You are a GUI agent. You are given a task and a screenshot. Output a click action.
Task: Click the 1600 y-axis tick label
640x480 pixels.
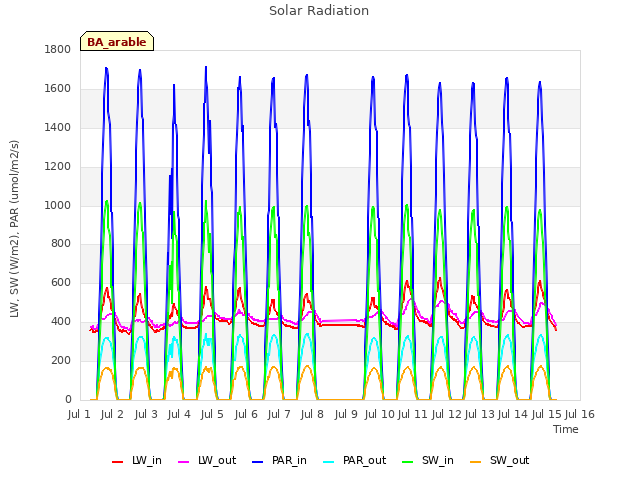pos(58,89)
